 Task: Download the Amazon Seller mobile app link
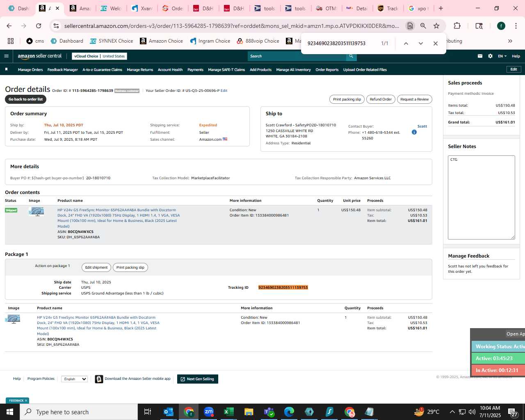tap(137, 379)
